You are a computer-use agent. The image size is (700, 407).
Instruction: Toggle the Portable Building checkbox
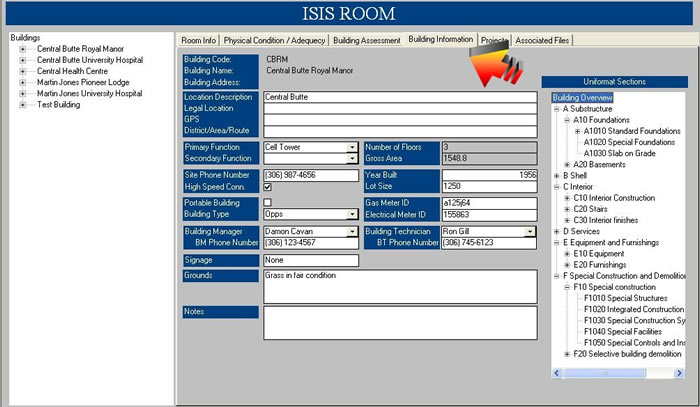(x=267, y=203)
